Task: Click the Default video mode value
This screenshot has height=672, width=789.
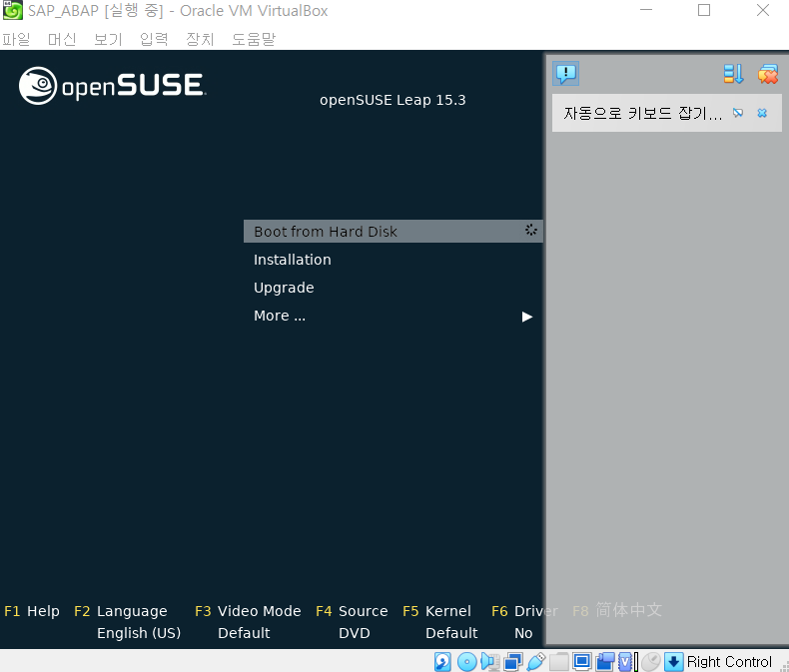Action: pyautogui.click(x=244, y=633)
